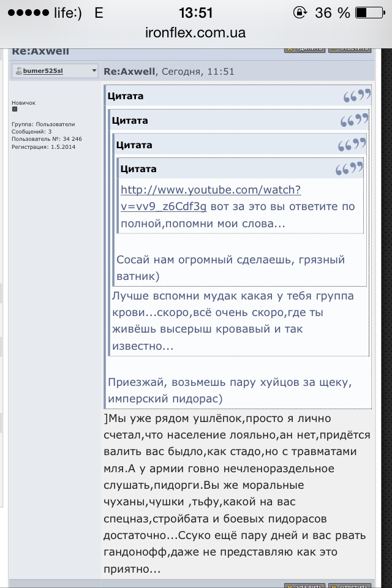
Task: Tap the ironflex.com.ua address bar
Action: (x=196, y=33)
